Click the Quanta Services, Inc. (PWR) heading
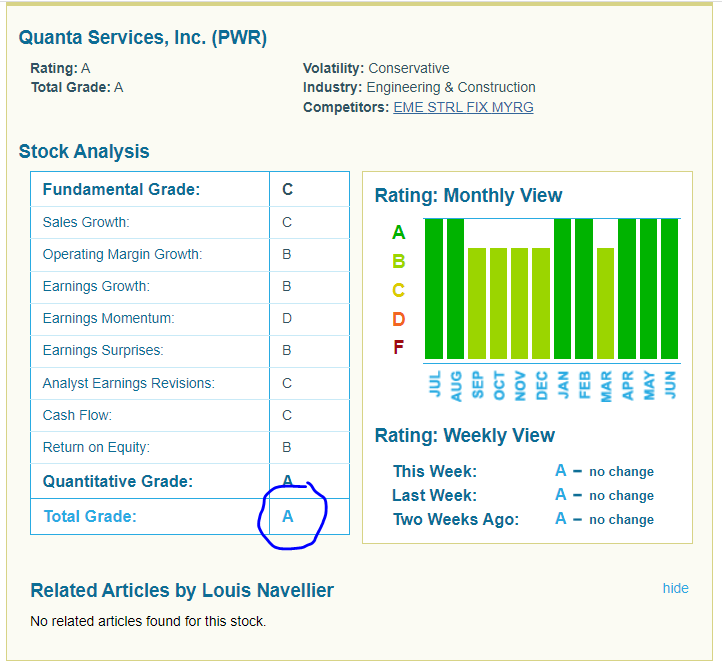 143,38
